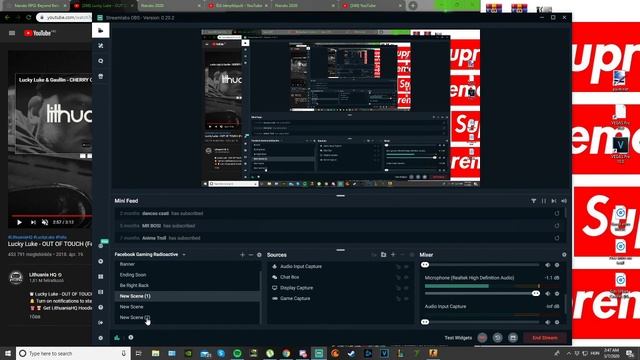The height and width of the screenshot is (360, 640).
Task: Click the start recording button in footer
Action: [482, 338]
